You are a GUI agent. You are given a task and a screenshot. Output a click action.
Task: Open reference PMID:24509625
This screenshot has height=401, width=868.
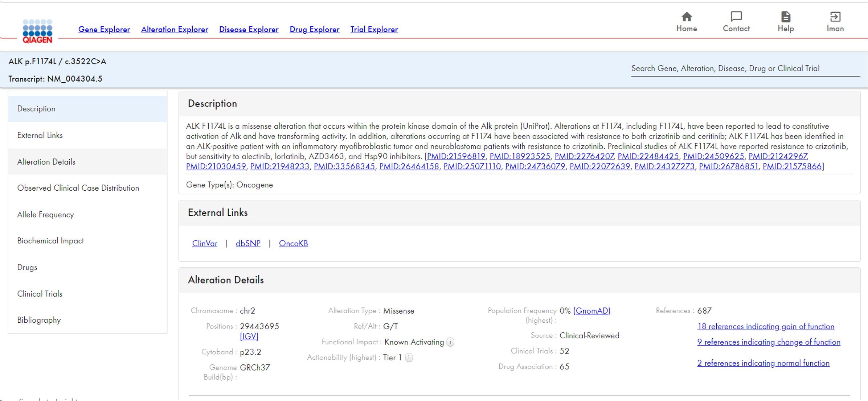pyautogui.click(x=713, y=156)
